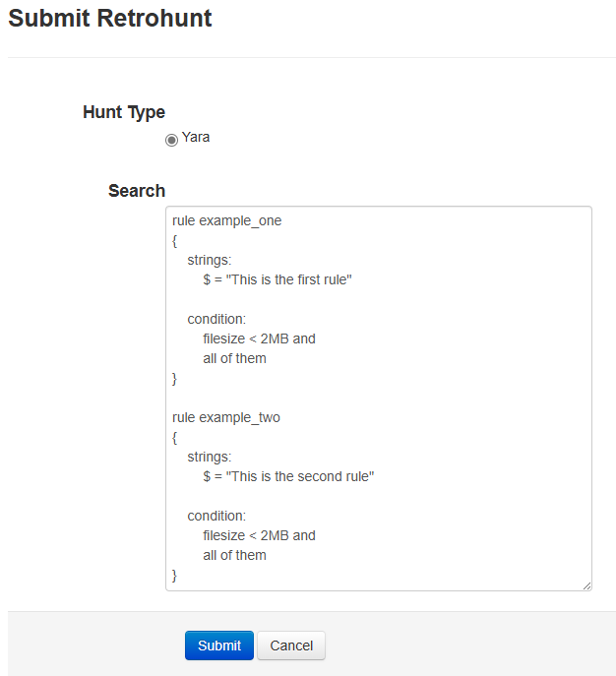This screenshot has height=676, width=616.
Task: Click the 'Hunt Type' label
Action: (x=124, y=112)
